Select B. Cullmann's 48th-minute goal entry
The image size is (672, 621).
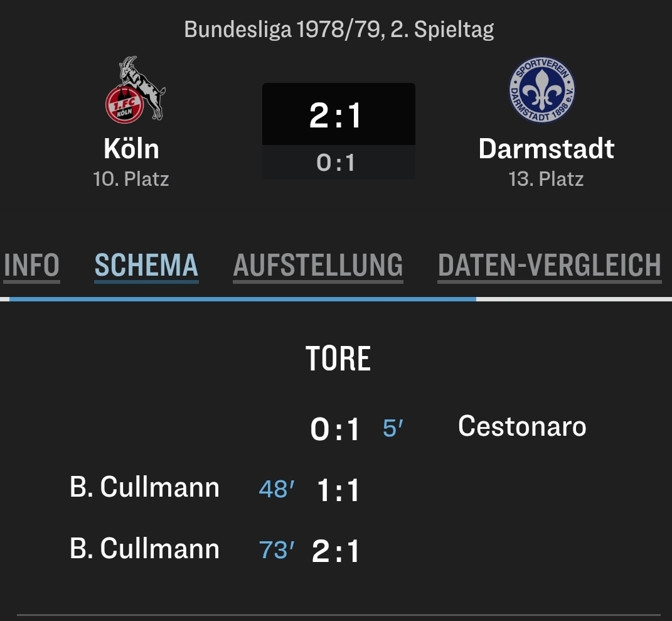pyautogui.click(x=144, y=488)
